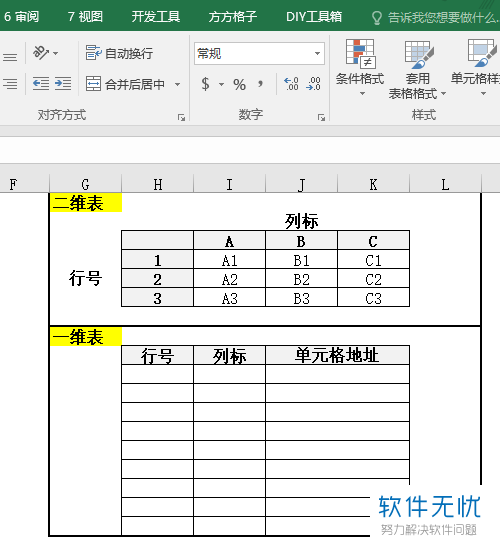Switch to the 方方格子 tab

point(233,16)
